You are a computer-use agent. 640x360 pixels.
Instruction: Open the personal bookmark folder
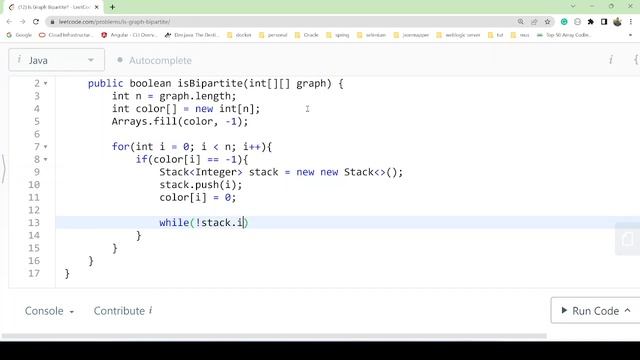pos(273,35)
